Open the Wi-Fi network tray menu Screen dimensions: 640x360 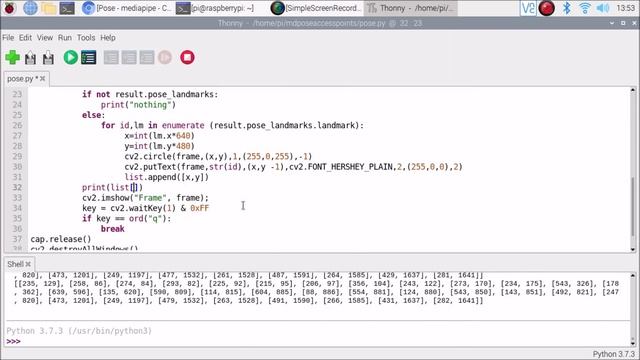(x=584, y=8)
